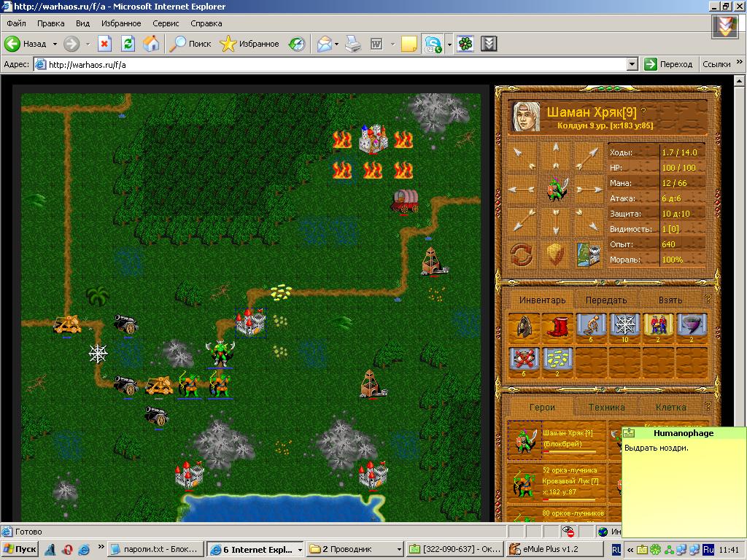Screen dimensions: 747x560
Task: Open the map with castle icon
Action: (589, 254)
